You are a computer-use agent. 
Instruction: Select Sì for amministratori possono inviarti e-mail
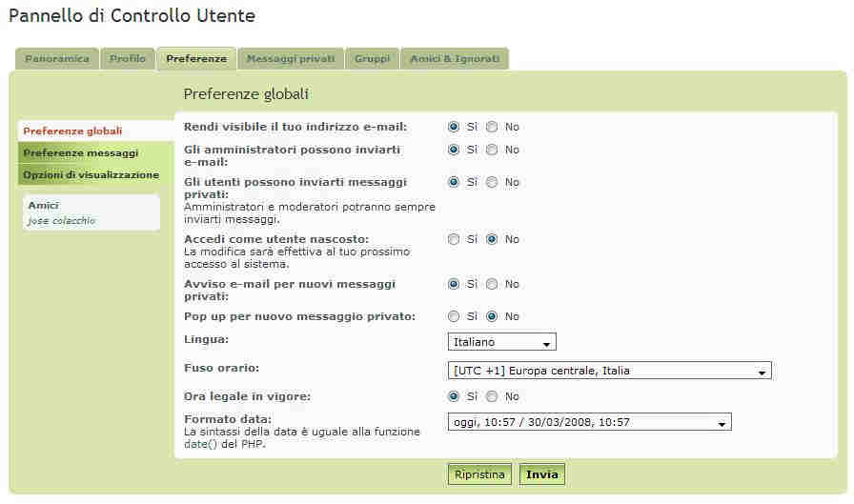pos(453,150)
